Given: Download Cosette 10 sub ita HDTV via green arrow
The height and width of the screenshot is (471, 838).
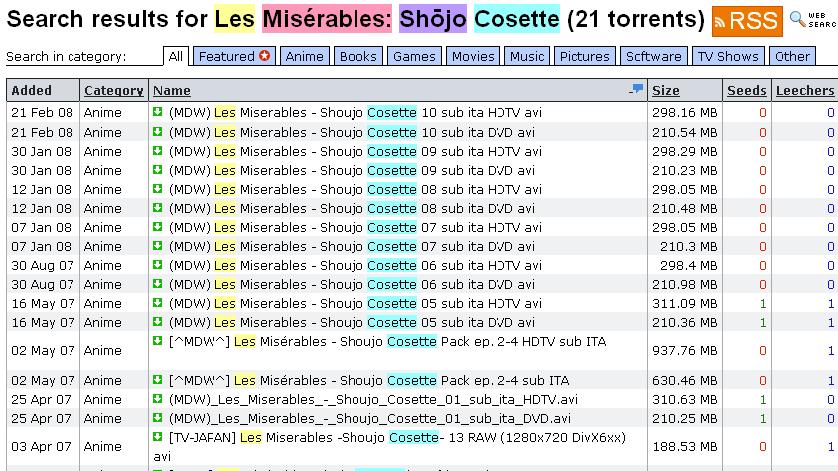Looking at the screenshot, I should coord(157,112).
